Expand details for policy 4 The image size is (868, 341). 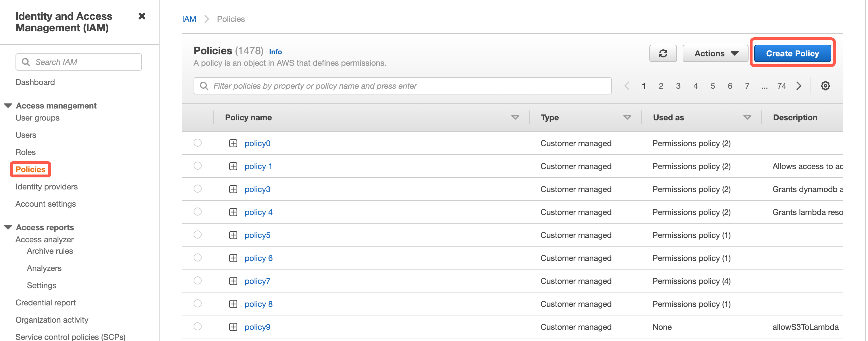[233, 212]
